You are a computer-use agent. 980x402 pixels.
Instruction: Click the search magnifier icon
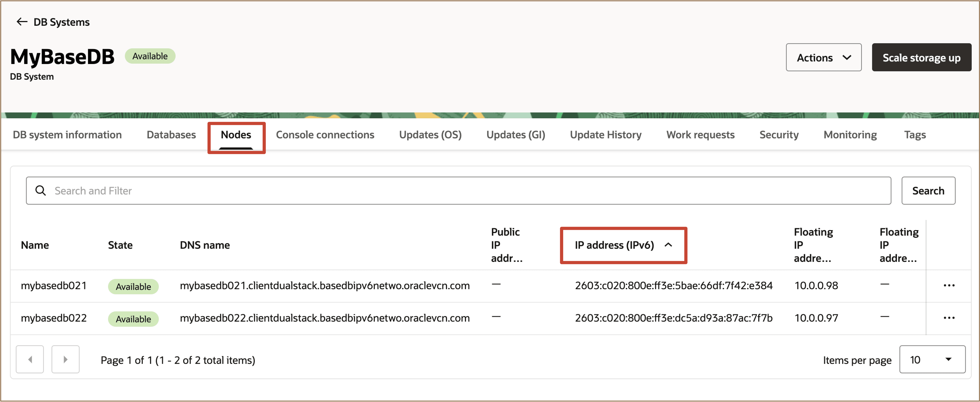pyautogui.click(x=40, y=190)
